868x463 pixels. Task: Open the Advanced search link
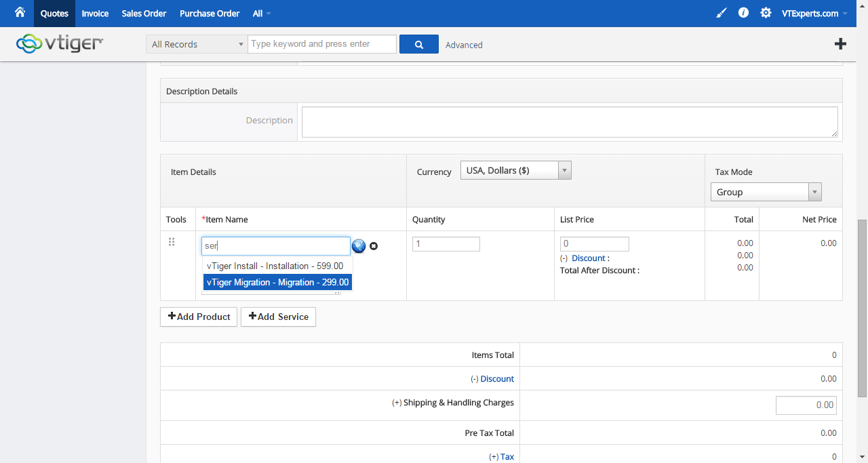(x=464, y=45)
